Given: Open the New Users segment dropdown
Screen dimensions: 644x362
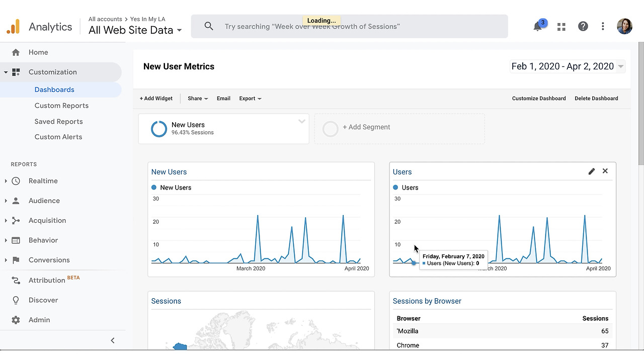Looking at the screenshot, I should tap(301, 121).
